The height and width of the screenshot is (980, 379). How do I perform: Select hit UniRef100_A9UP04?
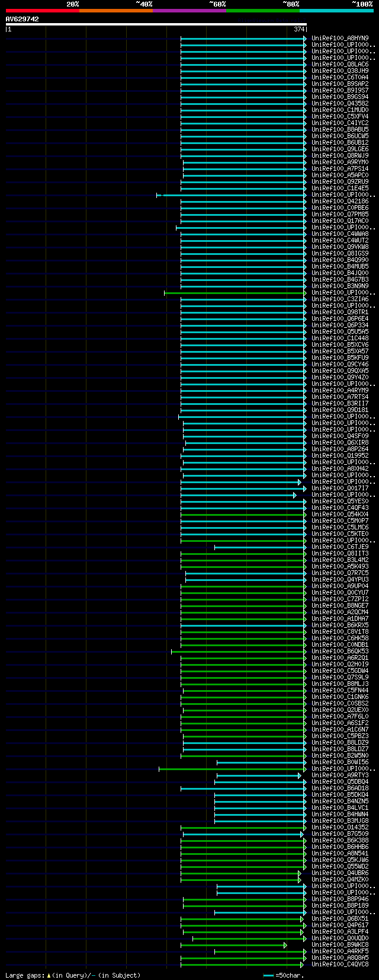point(340,586)
